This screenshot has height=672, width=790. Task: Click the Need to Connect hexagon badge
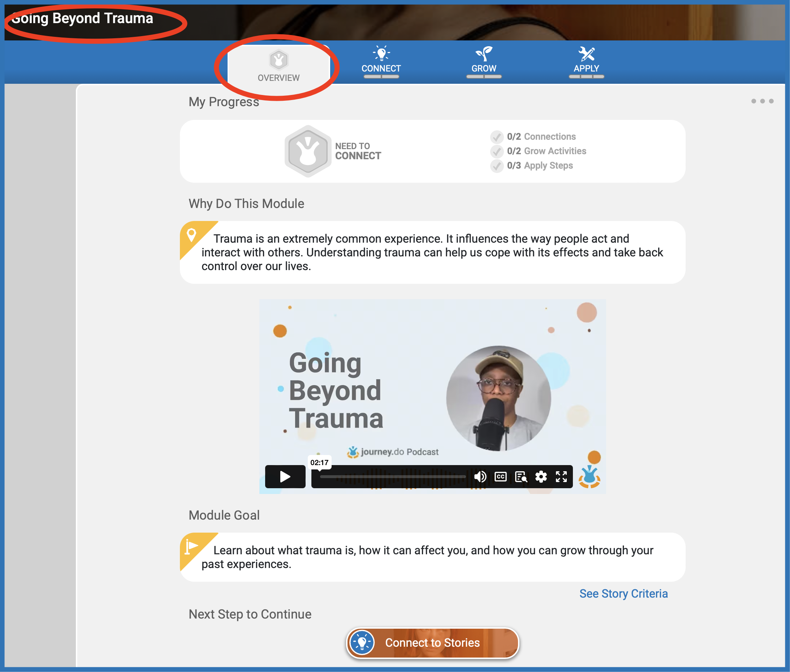pos(307,151)
